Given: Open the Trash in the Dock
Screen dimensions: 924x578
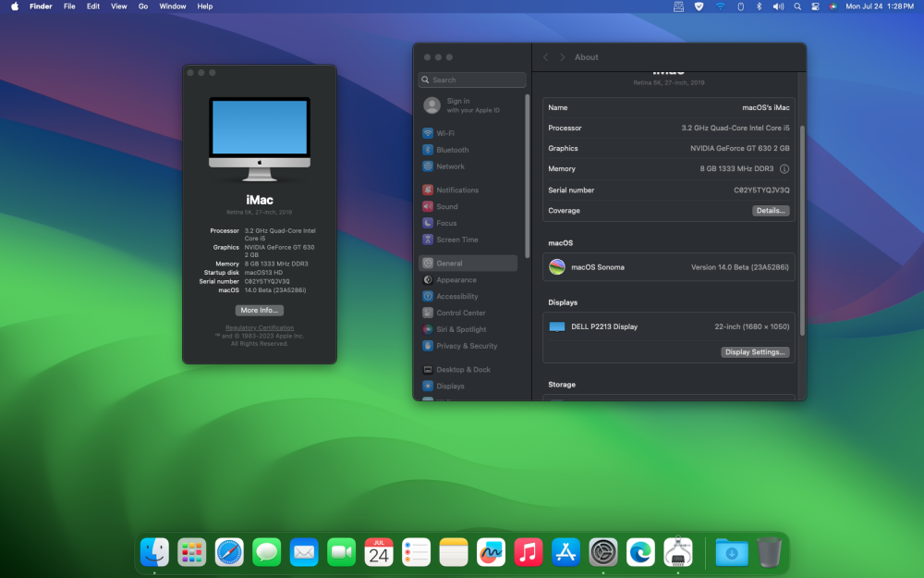Looking at the screenshot, I should 769,553.
